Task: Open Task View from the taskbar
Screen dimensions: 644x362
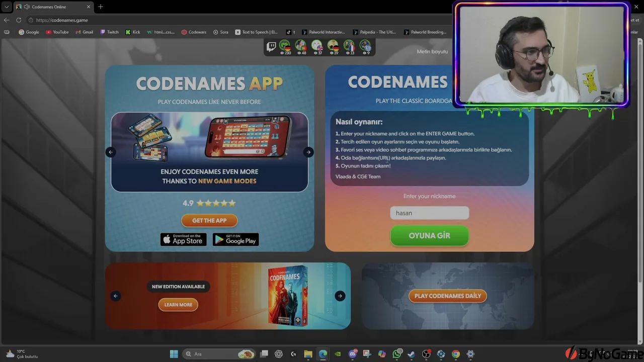Action: (x=264, y=354)
